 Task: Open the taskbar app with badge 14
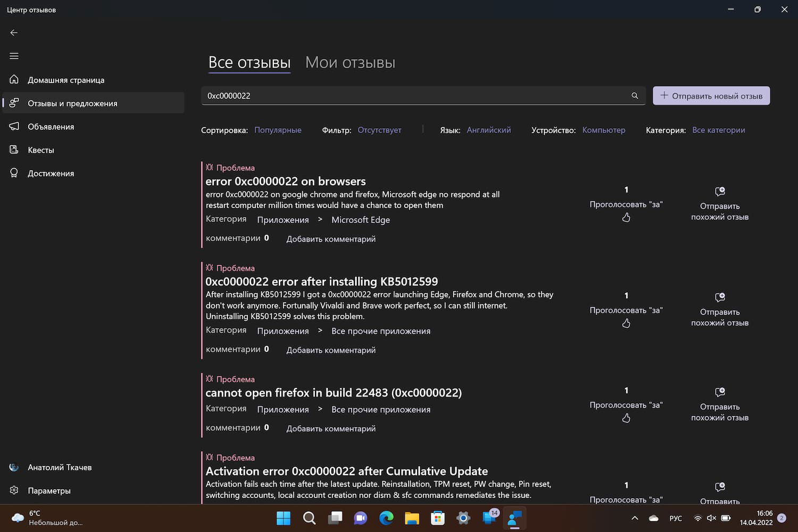[x=489, y=517]
